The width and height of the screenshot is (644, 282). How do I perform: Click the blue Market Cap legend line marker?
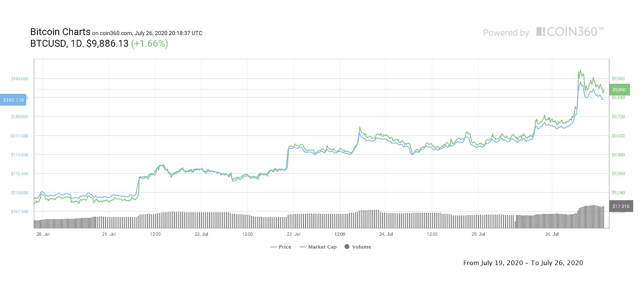(303, 247)
